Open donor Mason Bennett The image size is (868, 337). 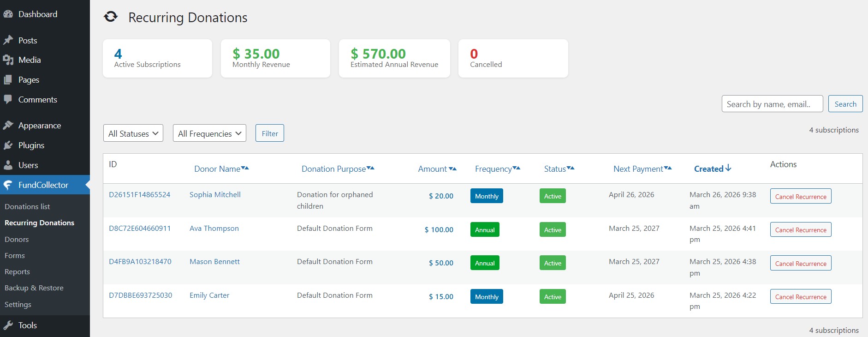[214, 262]
